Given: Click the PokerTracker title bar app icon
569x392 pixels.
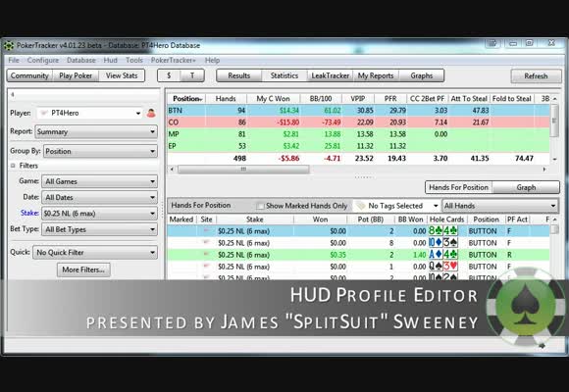Looking at the screenshot, I should tap(9, 46).
